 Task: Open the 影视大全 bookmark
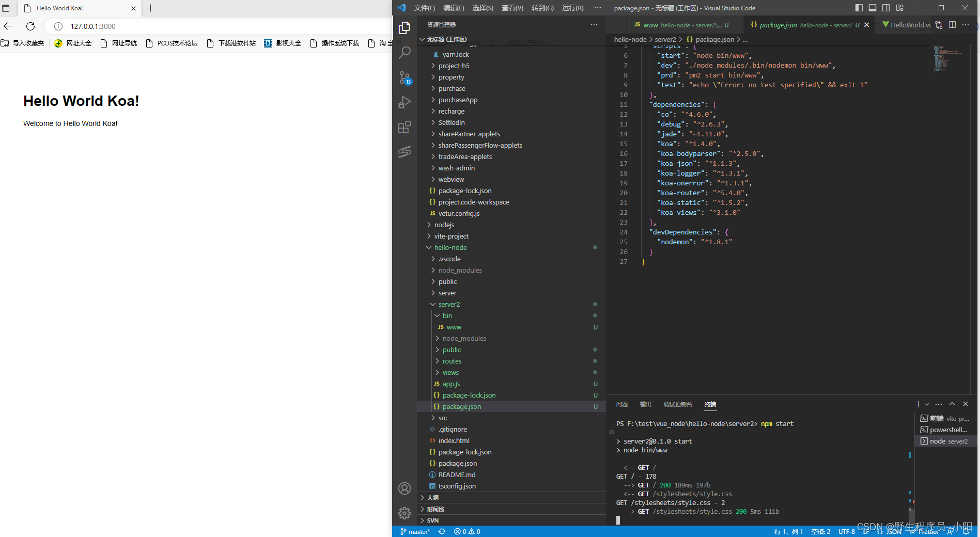tap(283, 43)
